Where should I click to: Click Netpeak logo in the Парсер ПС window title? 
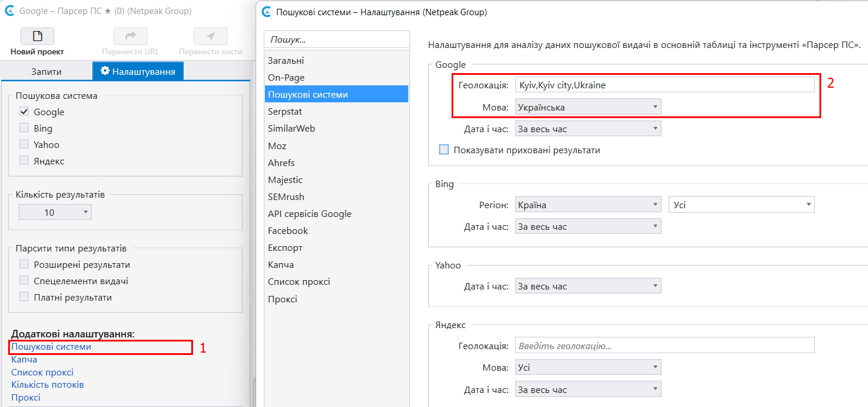(9, 11)
